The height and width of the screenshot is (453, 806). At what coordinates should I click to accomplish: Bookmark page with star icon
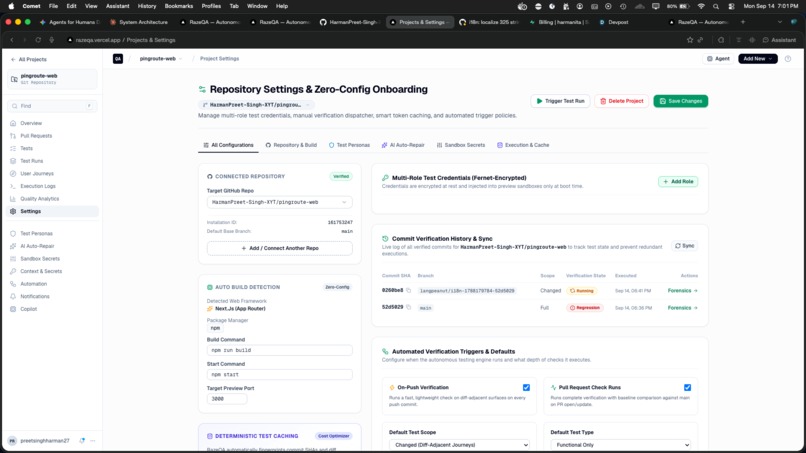click(690, 40)
